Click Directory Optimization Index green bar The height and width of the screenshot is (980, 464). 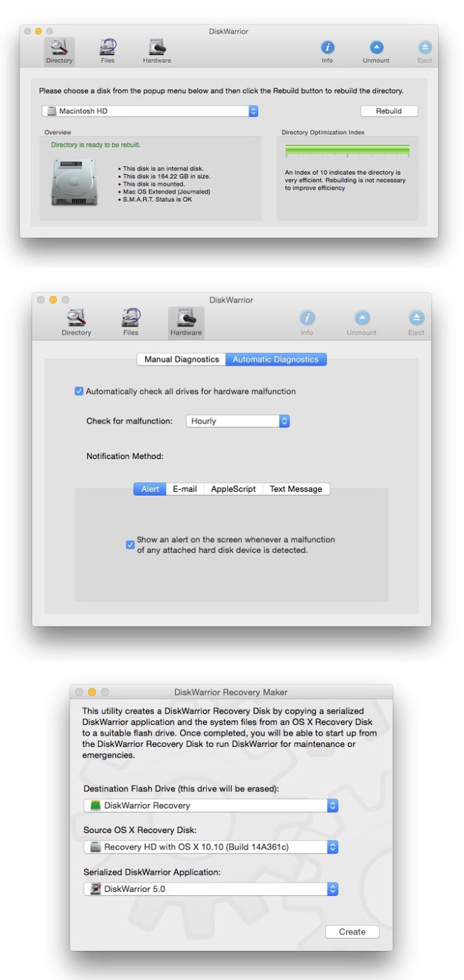click(x=347, y=150)
